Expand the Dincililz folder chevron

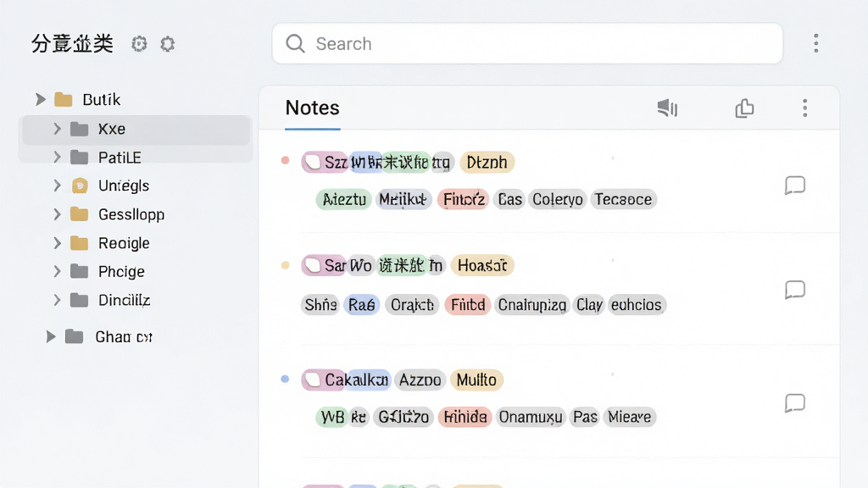click(57, 300)
